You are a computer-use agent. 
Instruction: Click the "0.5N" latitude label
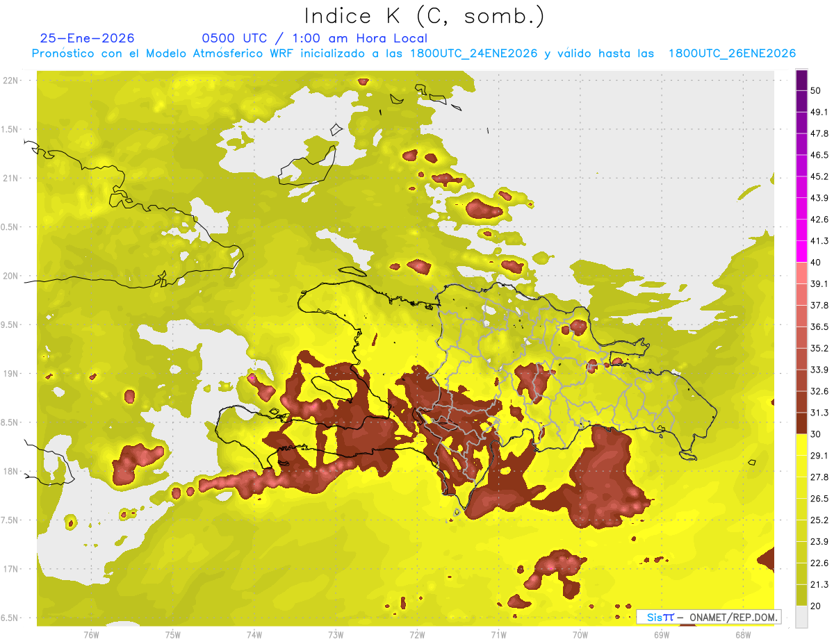[10, 227]
